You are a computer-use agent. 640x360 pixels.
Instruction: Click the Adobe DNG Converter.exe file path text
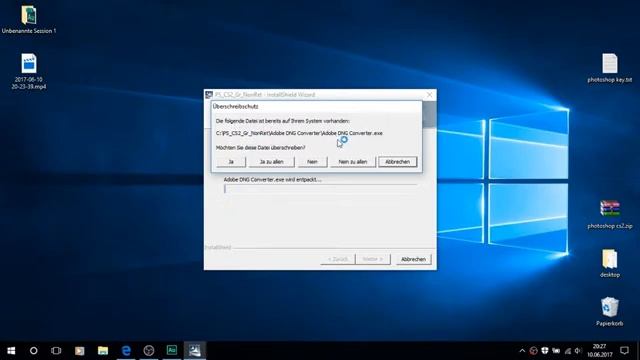(299, 133)
